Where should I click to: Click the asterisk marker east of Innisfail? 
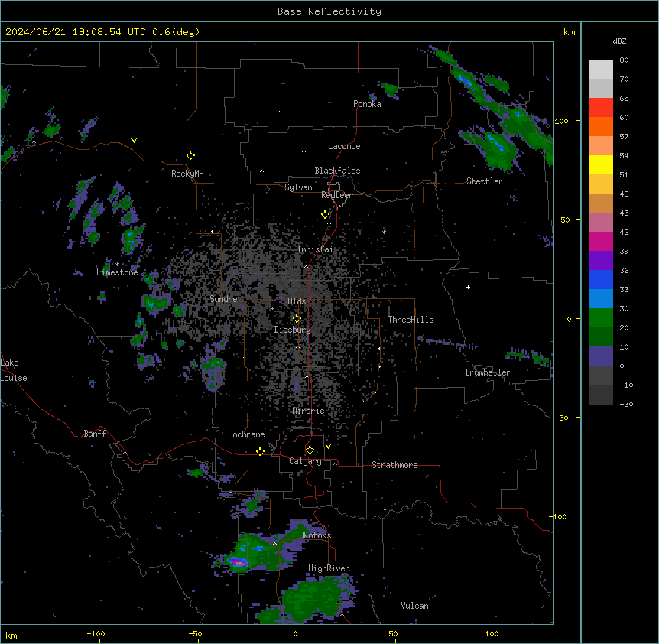pyautogui.click(x=384, y=232)
